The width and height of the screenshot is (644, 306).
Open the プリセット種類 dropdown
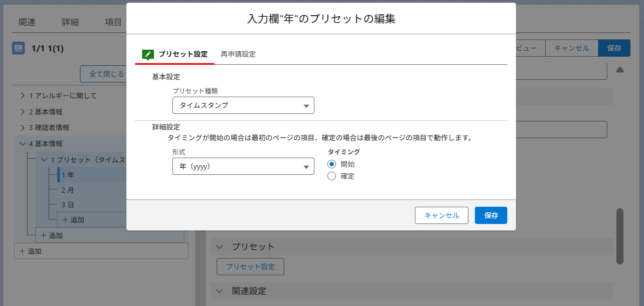[x=243, y=105]
